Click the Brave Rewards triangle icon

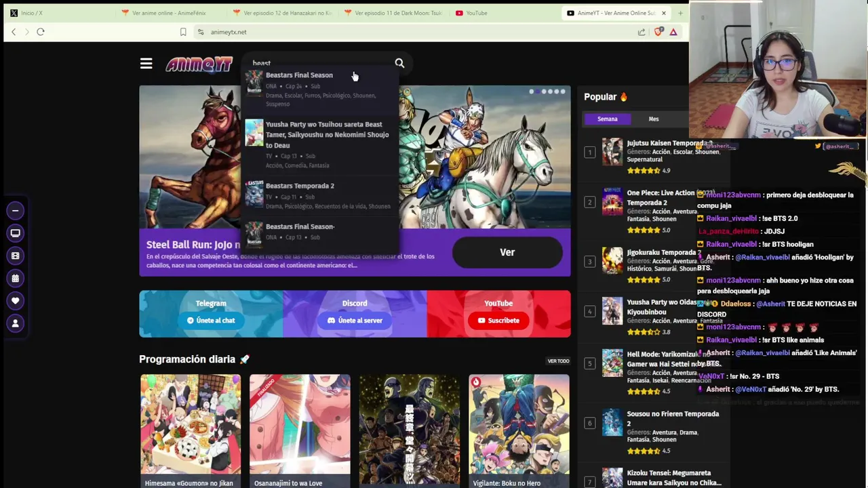673,32
